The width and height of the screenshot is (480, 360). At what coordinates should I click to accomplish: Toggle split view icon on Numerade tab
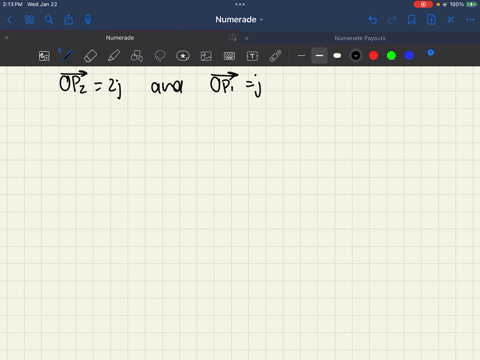tap(233, 38)
